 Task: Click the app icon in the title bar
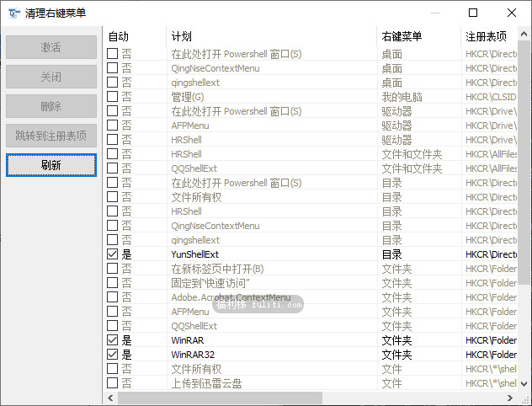coord(13,13)
